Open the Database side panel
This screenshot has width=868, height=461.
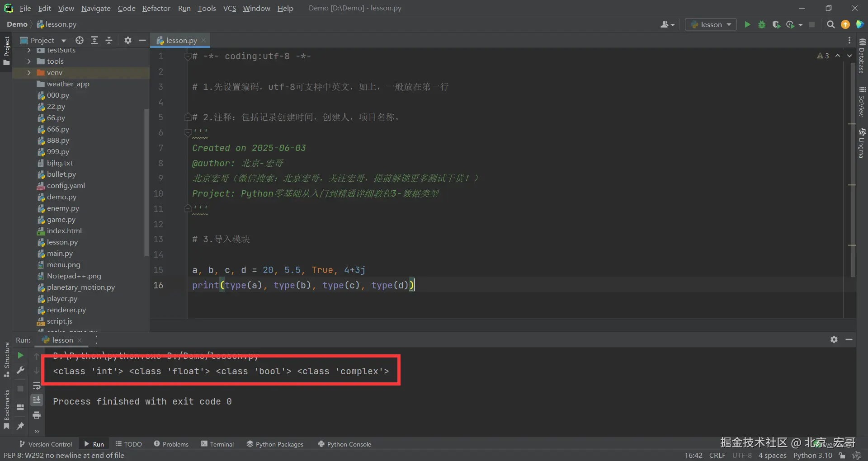(x=862, y=56)
